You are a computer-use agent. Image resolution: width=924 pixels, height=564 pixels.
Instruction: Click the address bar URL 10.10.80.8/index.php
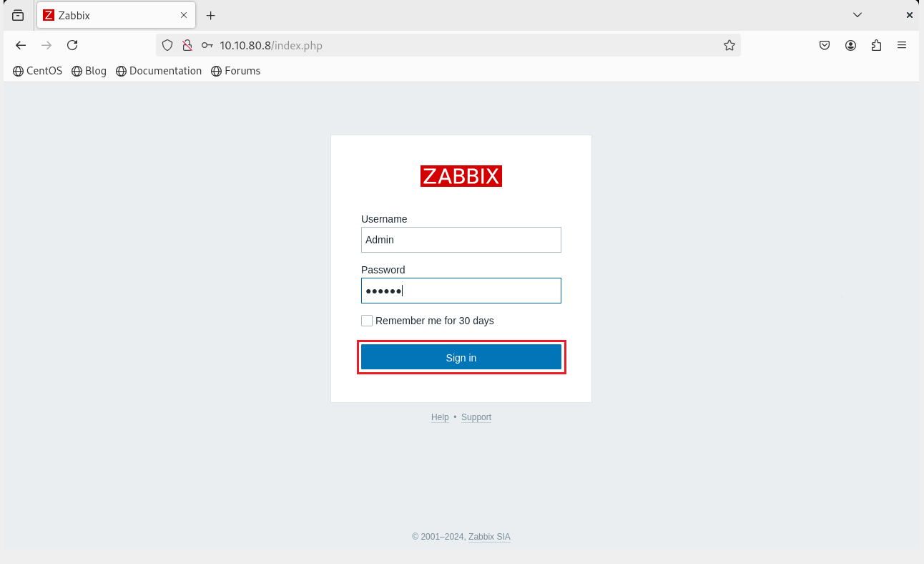(x=271, y=45)
